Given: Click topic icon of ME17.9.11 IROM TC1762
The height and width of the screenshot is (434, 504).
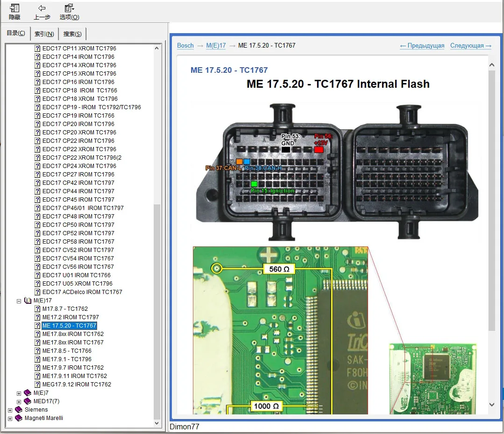Looking at the screenshot, I should tap(38, 376).
